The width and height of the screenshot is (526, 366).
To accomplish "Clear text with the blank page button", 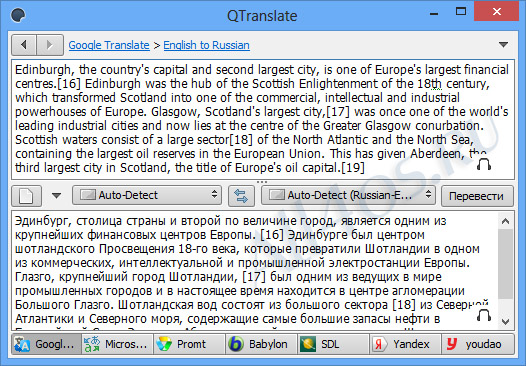I will click(27, 196).
